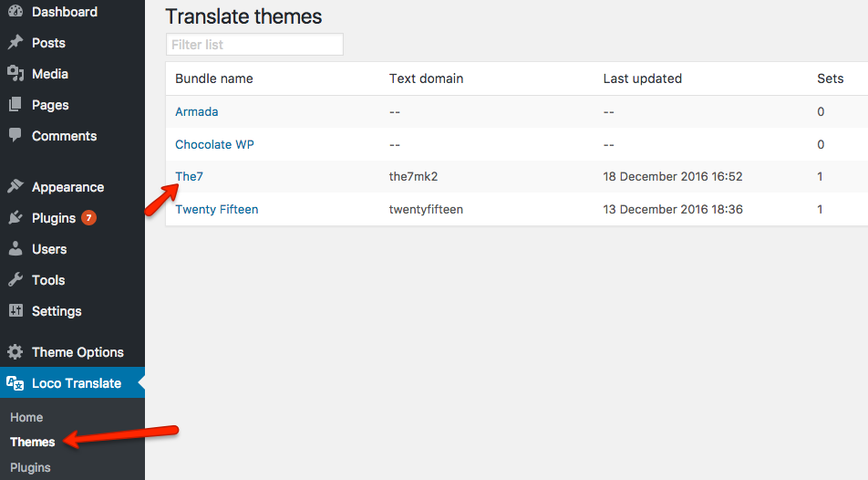
Task: Click the Appearance paintbrush icon
Action: (15, 186)
